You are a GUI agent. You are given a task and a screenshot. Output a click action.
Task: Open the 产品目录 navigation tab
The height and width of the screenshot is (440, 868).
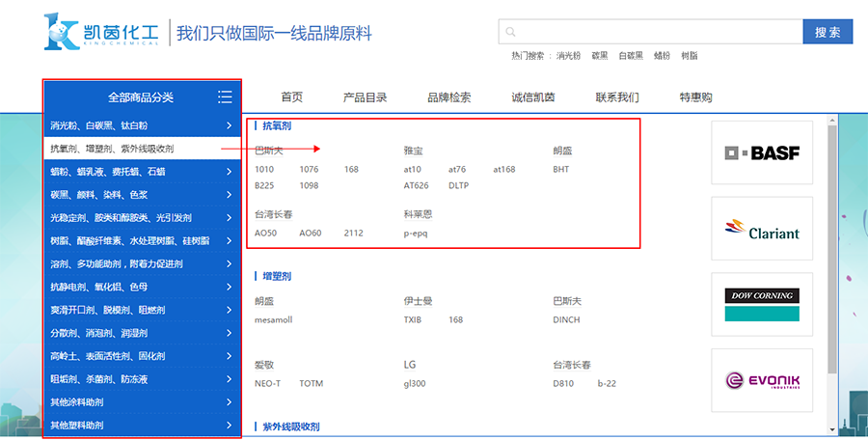(365, 97)
